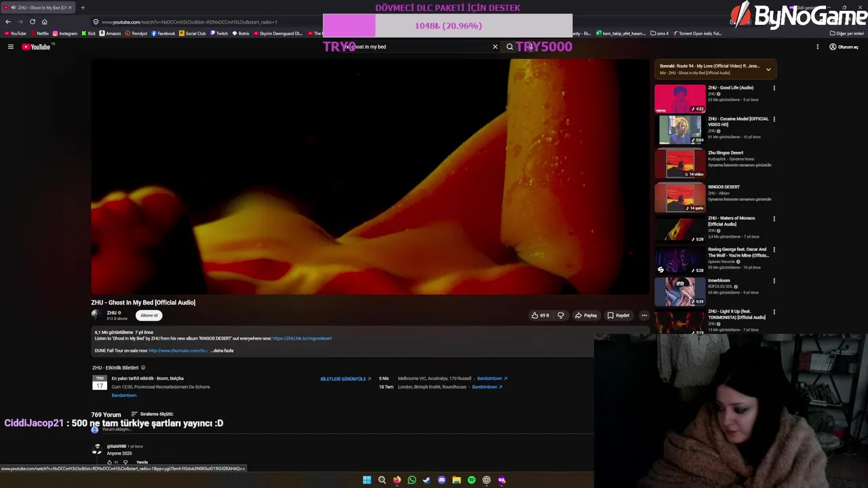Open options menu for Raving George video
The height and width of the screenshot is (488, 868).
coord(774,249)
